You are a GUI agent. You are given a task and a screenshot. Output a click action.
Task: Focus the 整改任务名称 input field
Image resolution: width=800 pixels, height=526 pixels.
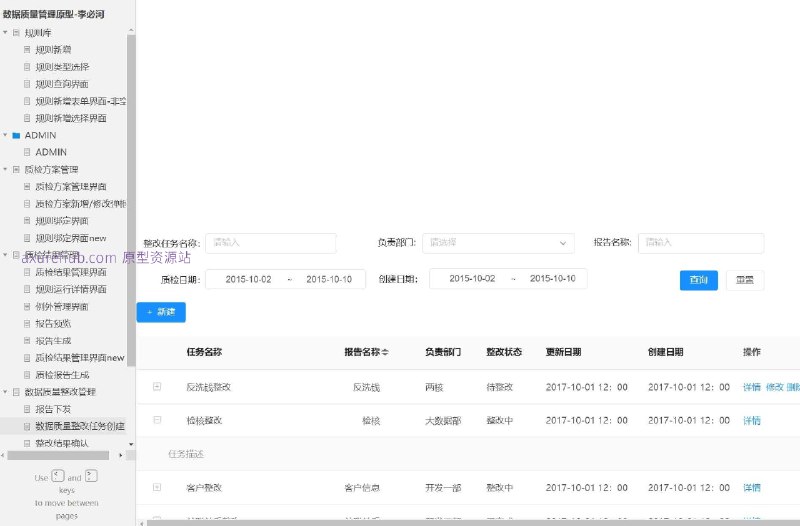(x=271, y=243)
